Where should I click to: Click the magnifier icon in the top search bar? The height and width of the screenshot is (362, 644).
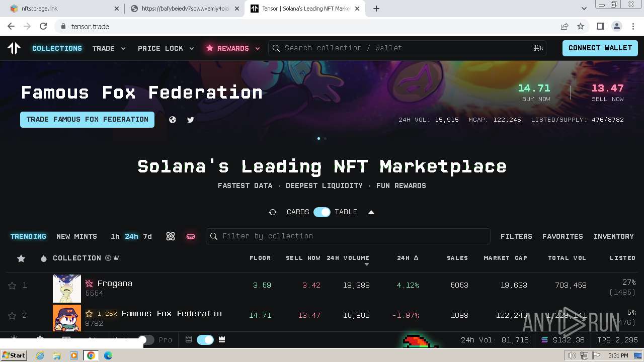point(276,48)
